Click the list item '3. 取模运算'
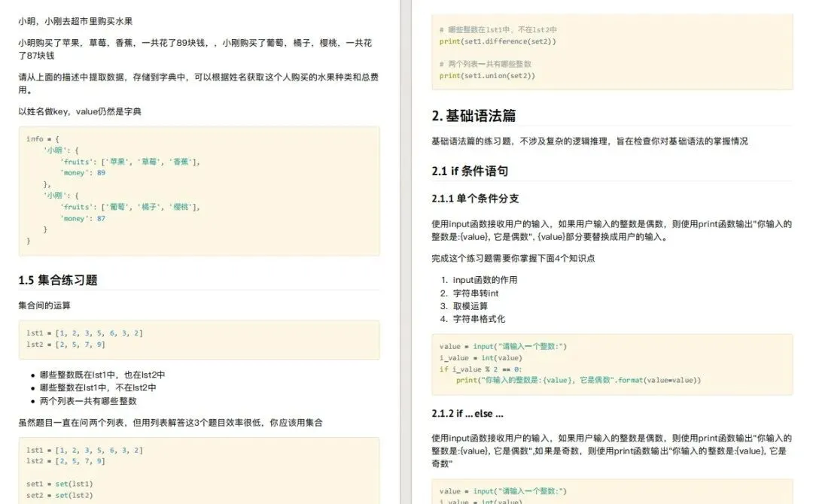Image resolution: width=813 pixels, height=504 pixels. click(x=464, y=306)
